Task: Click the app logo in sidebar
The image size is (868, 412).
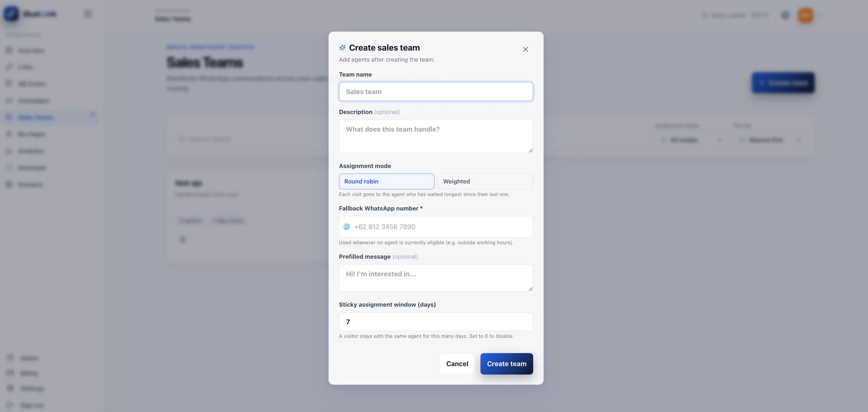Action: pyautogui.click(x=11, y=14)
